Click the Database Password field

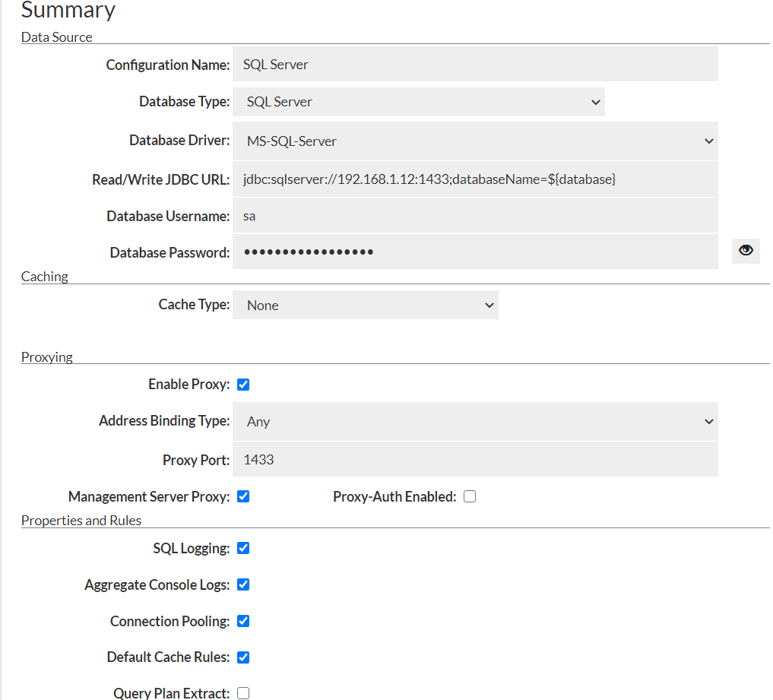point(475,252)
